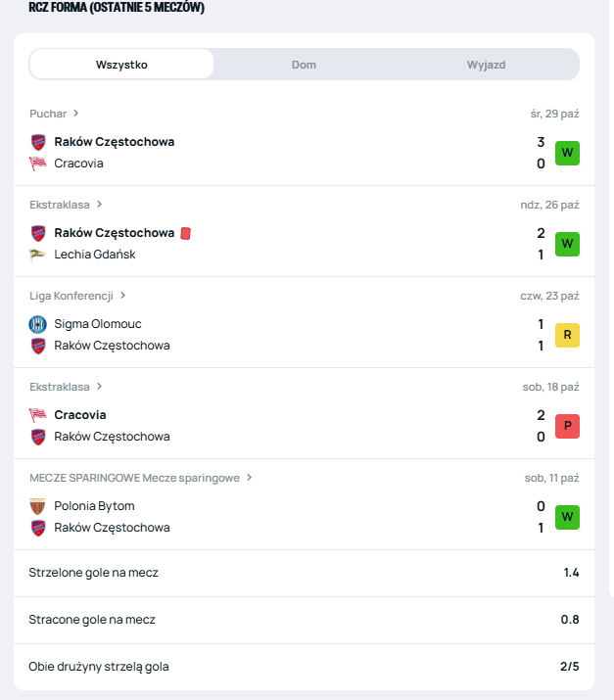614x700 pixels.
Task: Open Sigma Olomouc team name link
Action: (98, 324)
